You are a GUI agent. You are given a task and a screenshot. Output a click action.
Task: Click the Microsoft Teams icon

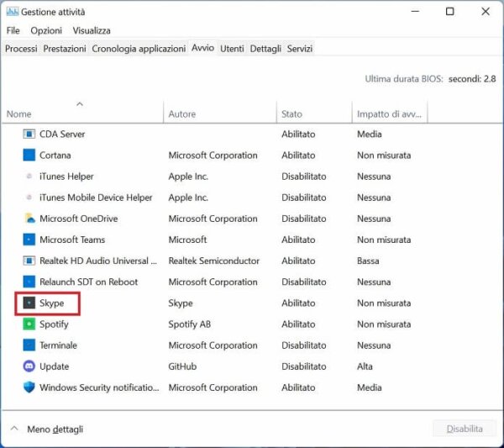29,240
